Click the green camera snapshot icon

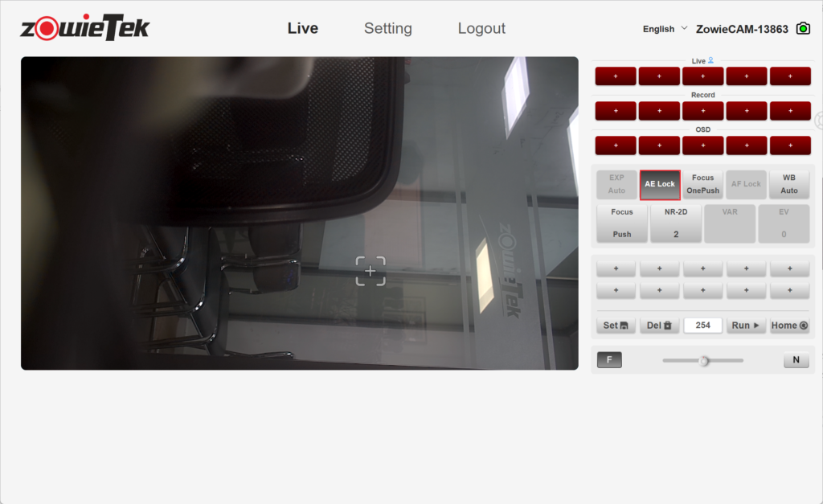coord(802,28)
